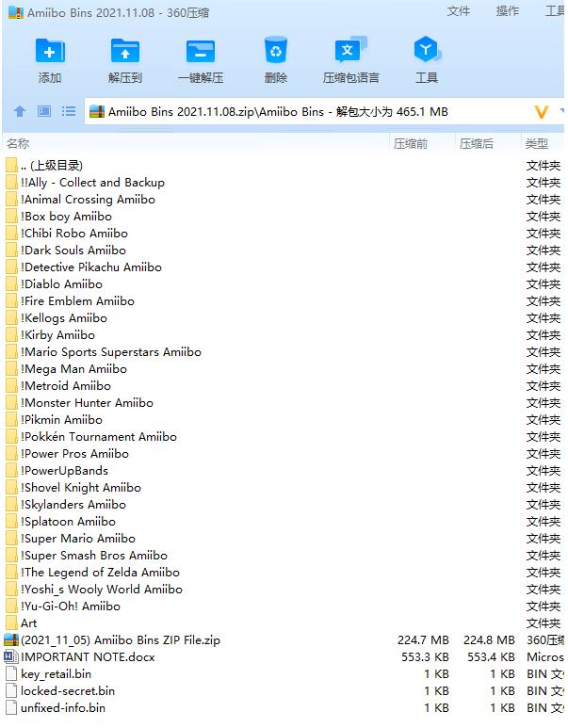Click the archive icon in the address bar

tap(97, 112)
